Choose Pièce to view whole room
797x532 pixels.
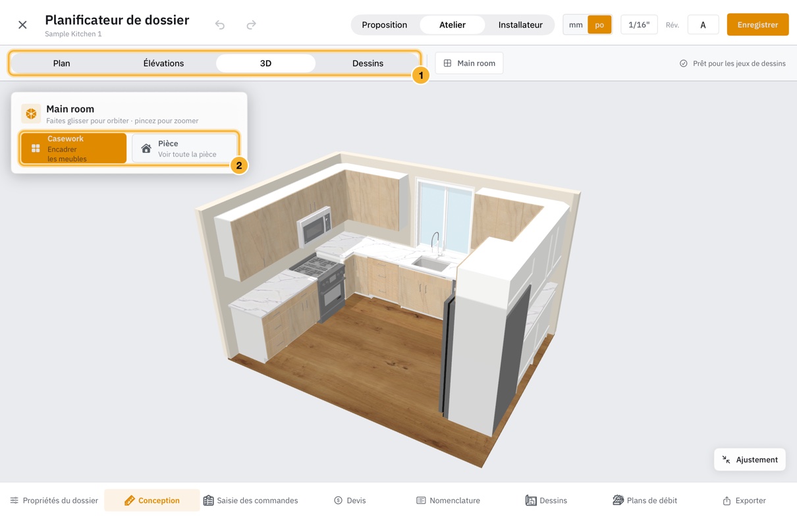coord(184,148)
